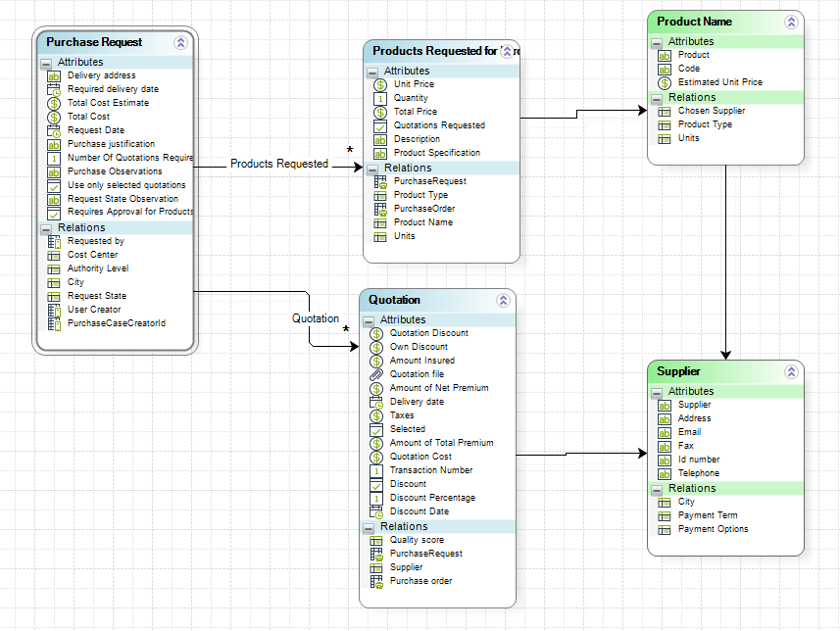
Task: Click date icon next to Required delivery date
Action: pos(54,89)
